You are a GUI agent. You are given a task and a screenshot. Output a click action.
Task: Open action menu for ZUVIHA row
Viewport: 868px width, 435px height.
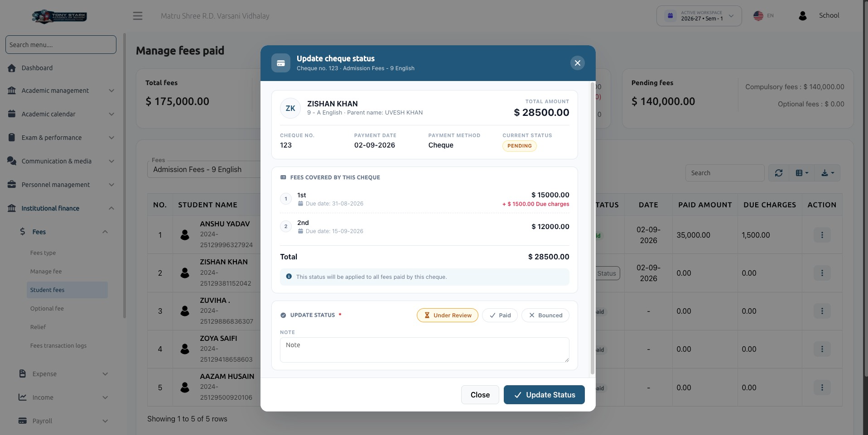(x=822, y=311)
